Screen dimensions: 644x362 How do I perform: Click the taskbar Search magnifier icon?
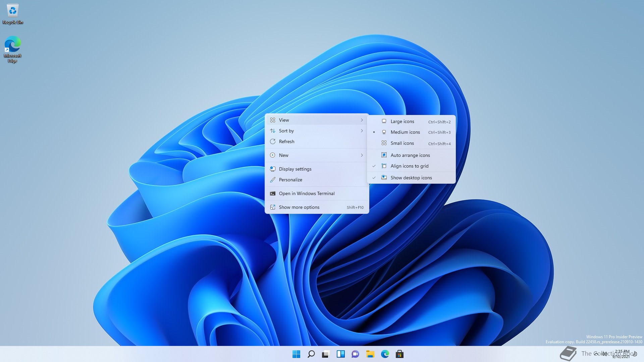click(x=311, y=354)
